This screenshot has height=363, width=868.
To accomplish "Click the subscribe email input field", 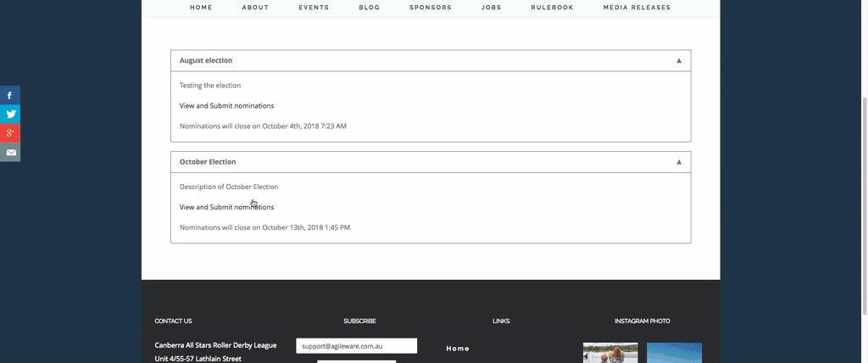I will pyautogui.click(x=356, y=346).
